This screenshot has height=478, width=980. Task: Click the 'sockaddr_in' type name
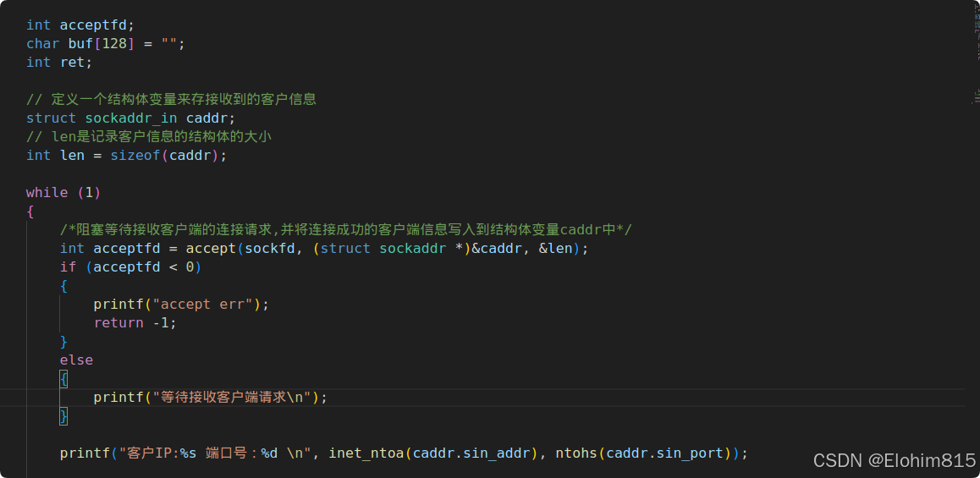(131, 118)
